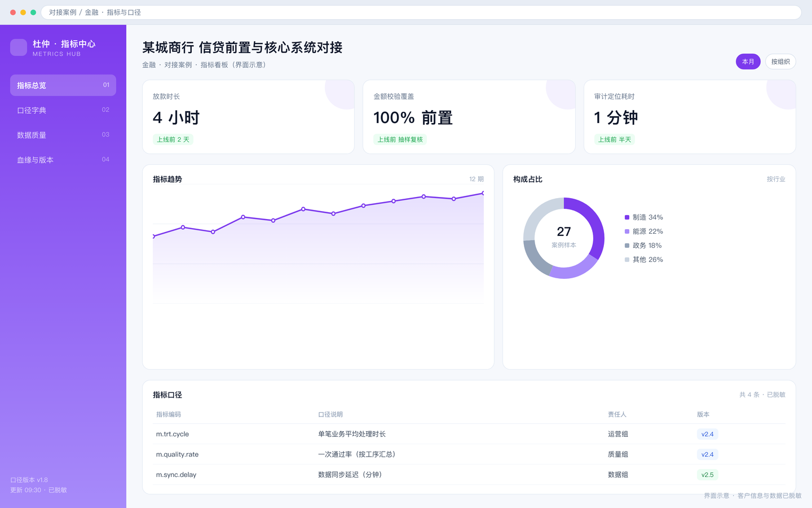The height and width of the screenshot is (508, 812).
Task: Click the 上线前 2 天 tag
Action: (x=173, y=139)
